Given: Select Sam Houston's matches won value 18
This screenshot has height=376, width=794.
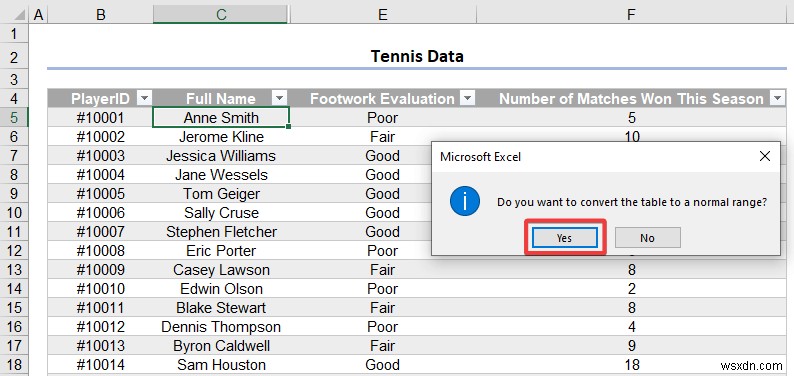Looking at the screenshot, I should pos(631,365).
